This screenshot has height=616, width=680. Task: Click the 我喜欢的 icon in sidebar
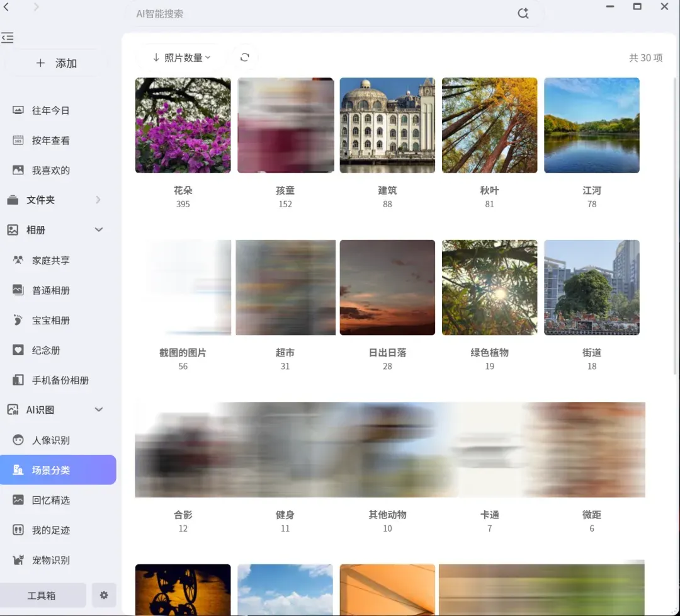coord(18,170)
